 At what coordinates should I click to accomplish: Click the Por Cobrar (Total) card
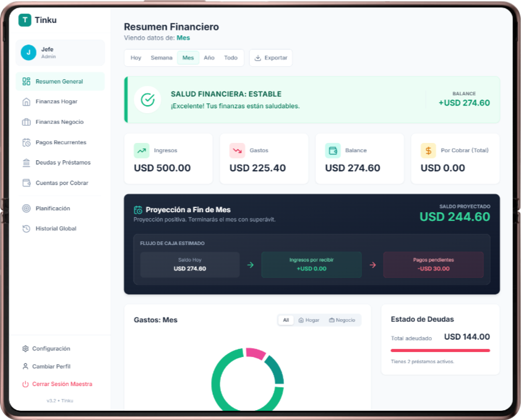[455, 159]
